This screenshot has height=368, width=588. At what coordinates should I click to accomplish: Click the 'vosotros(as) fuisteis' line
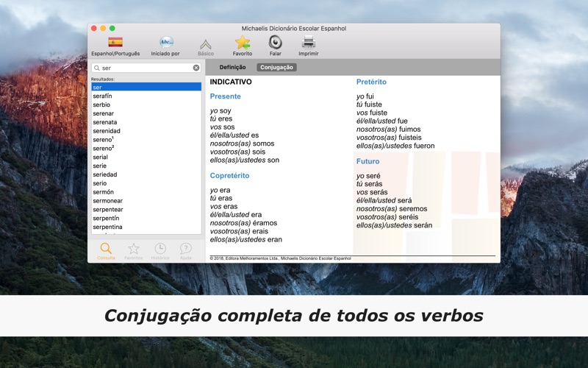click(389, 138)
